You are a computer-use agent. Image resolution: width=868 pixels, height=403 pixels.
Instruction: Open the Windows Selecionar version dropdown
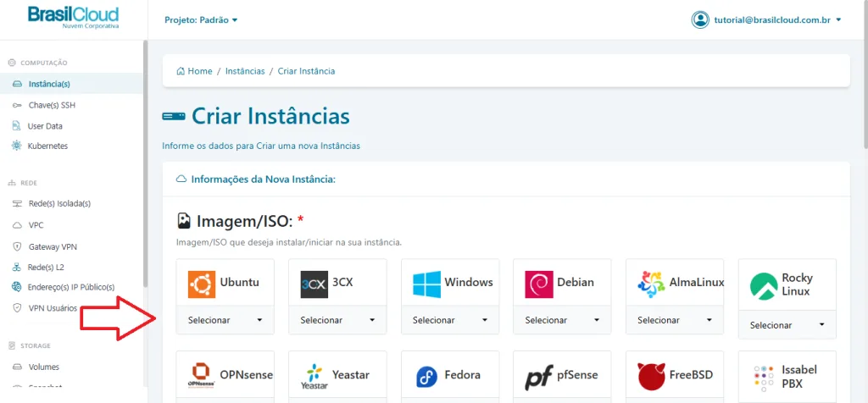click(x=450, y=320)
